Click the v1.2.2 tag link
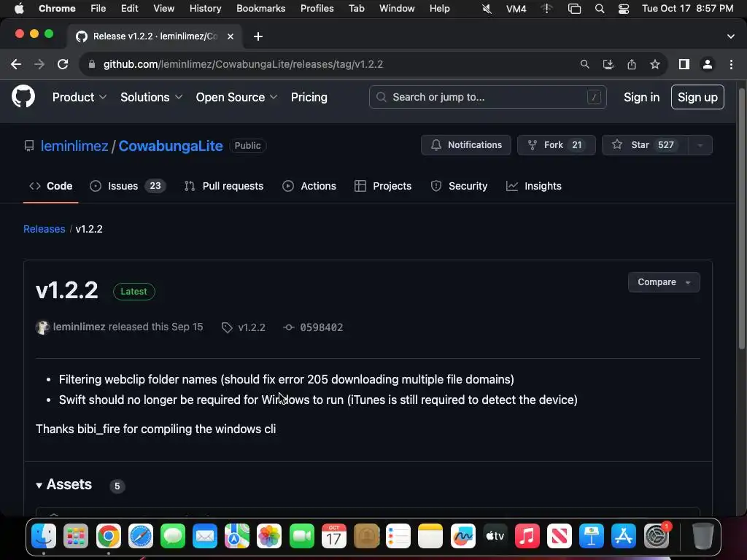The width and height of the screenshot is (747, 560). (x=244, y=327)
